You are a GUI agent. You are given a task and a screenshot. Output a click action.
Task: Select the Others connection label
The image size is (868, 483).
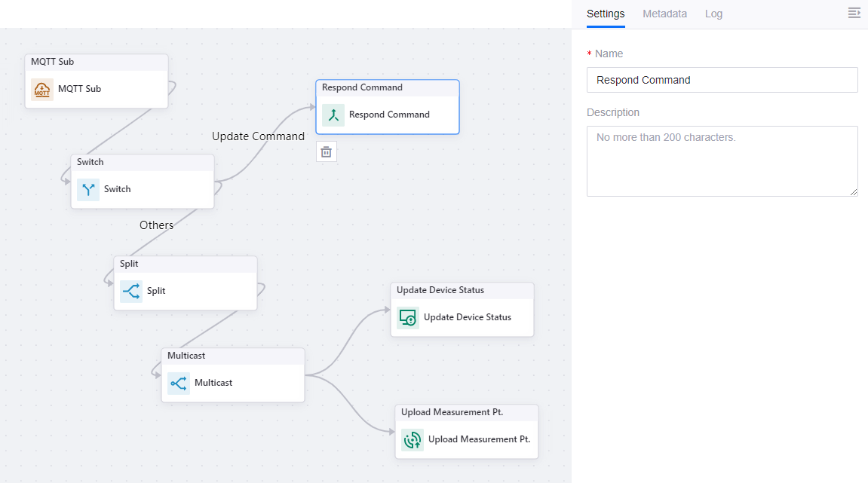coord(156,225)
